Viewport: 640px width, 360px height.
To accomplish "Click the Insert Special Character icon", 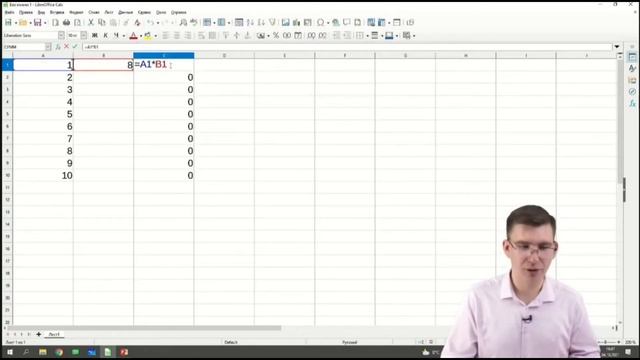I will pyautogui.click(x=320, y=22).
